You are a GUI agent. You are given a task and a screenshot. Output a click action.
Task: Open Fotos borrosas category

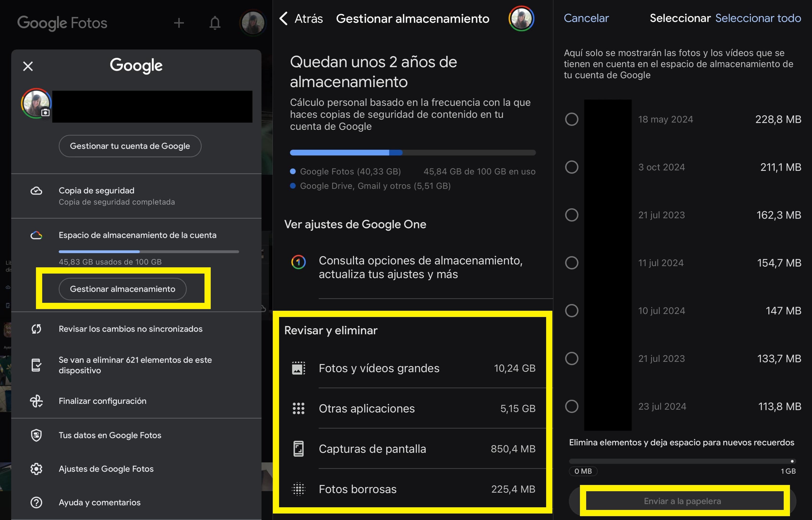(x=413, y=489)
